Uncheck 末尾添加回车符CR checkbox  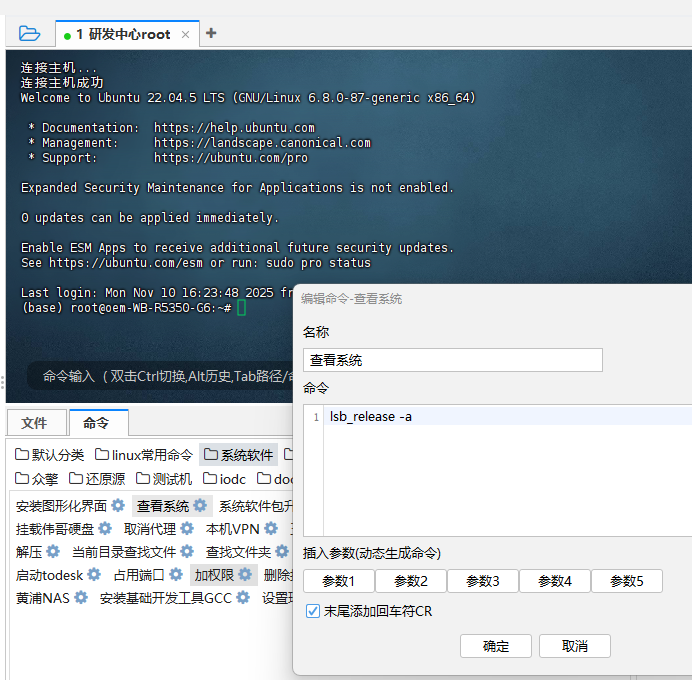313,611
